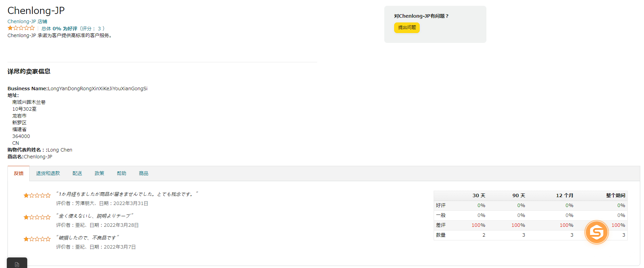The height and width of the screenshot is (268, 644).
Task: Click the document icon at bottom-left
Action: coord(17,264)
